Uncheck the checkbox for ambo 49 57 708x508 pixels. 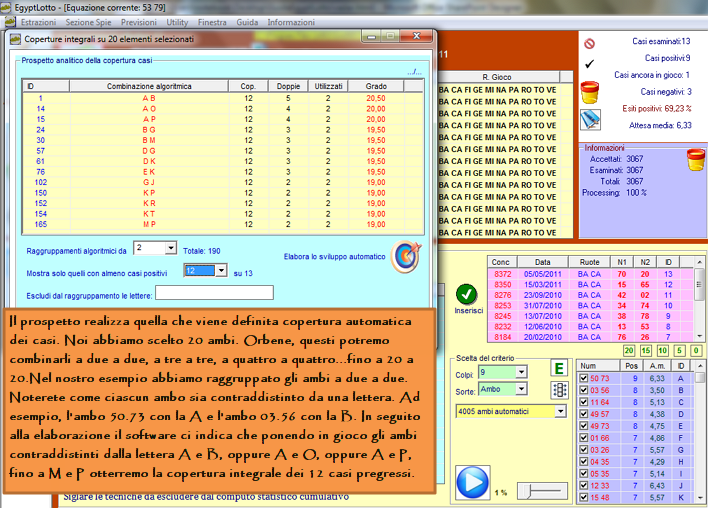(583, 414)
